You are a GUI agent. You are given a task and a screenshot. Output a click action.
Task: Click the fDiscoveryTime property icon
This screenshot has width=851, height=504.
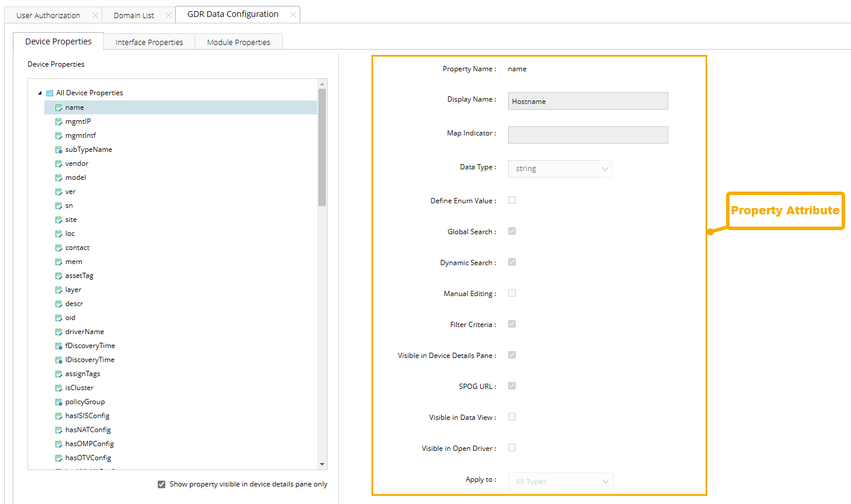tap(59, 345)
